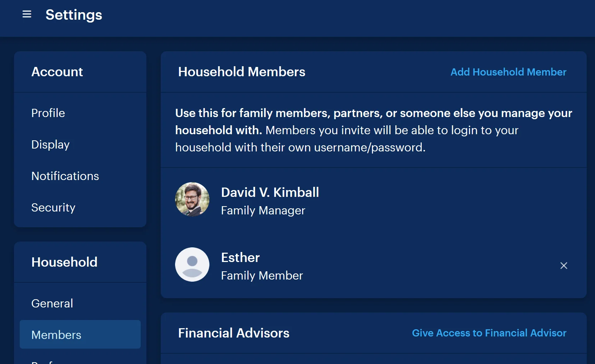Click David V. Kimball's profile photo
Viewport: 595px width, 364px height.
coord(192,199)
